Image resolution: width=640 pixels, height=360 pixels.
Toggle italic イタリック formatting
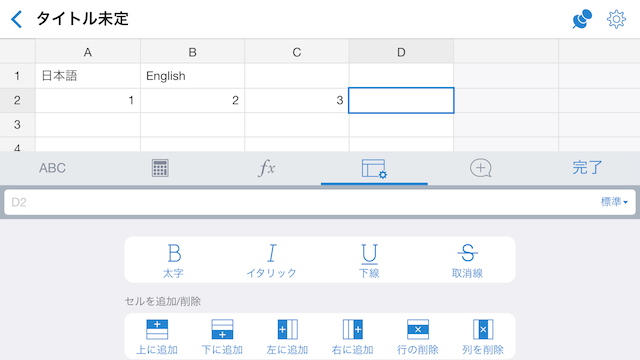click(x=271, y=260)
